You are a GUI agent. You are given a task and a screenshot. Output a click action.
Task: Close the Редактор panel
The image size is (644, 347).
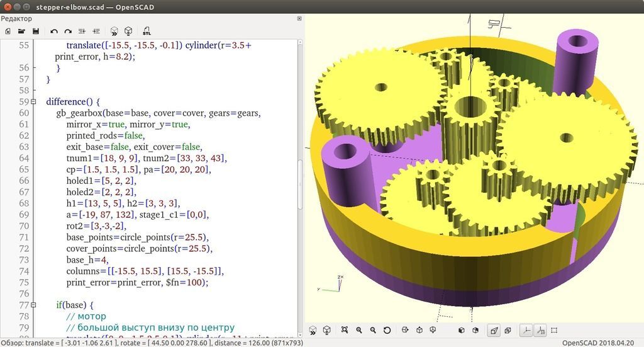click(299, 18)
